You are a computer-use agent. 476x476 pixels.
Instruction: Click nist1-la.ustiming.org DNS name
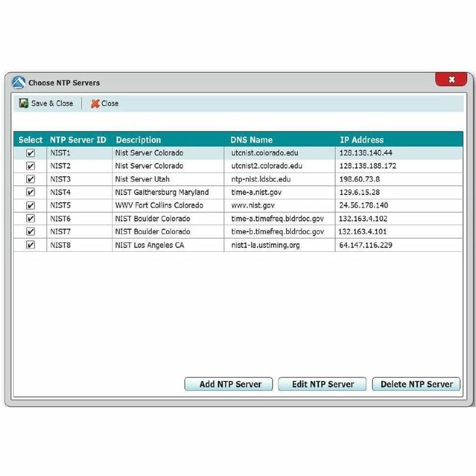click(x=265, y=245)
